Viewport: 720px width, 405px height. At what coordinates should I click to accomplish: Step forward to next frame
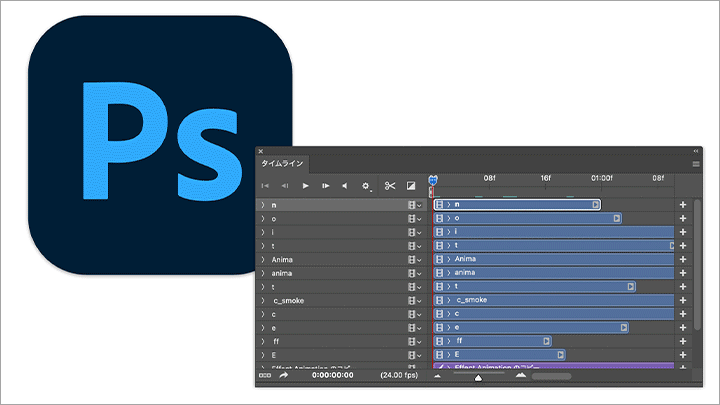(326, 186)
